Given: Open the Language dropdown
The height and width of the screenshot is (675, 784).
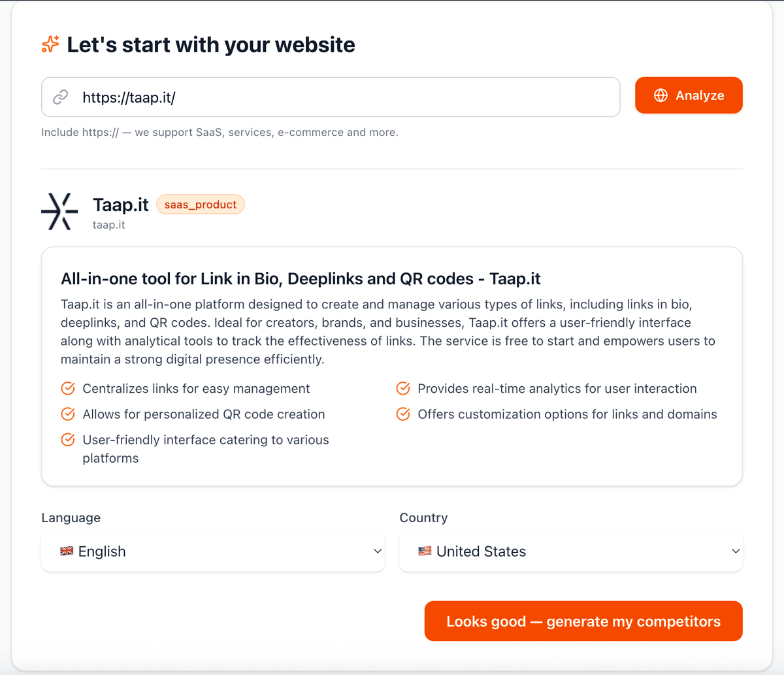Looking at the screenshot, I should (213, 551).
